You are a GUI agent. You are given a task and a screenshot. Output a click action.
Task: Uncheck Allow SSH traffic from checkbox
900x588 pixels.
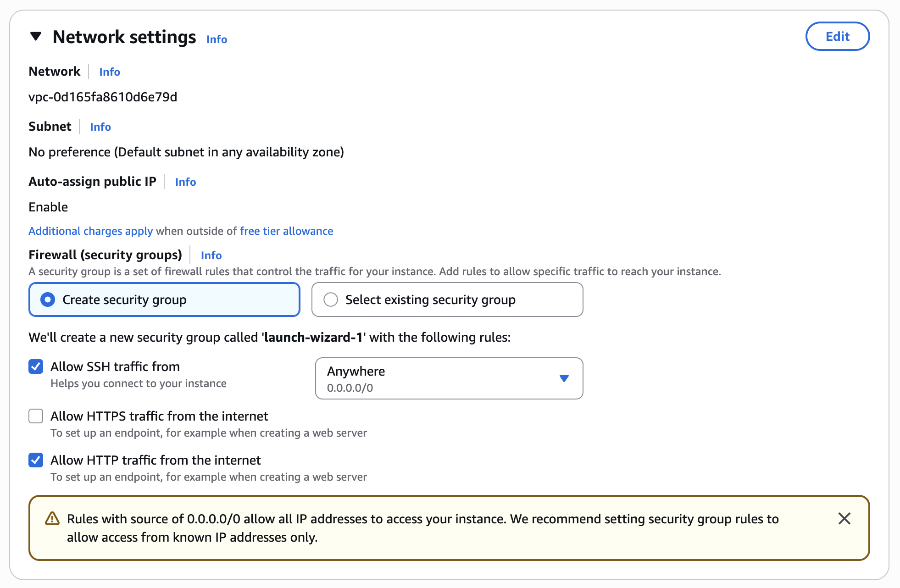(36, 366)
